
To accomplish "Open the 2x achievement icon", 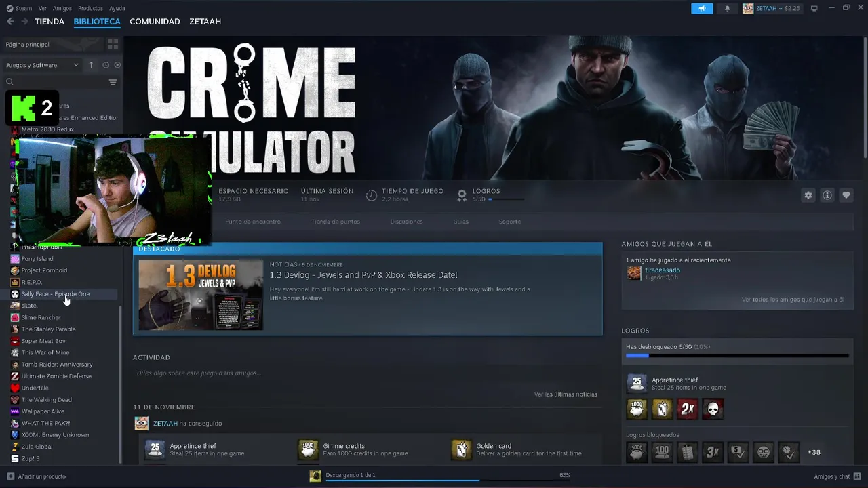I will (x=688, y=409).
